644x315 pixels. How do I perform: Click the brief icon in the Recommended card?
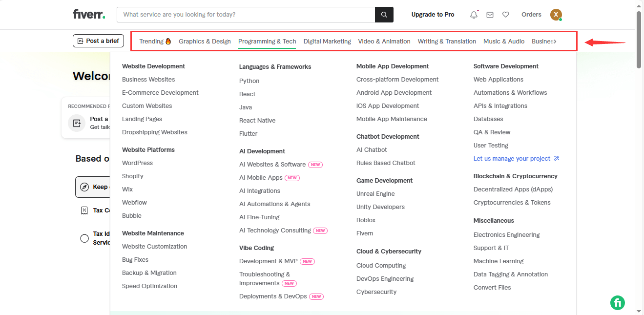(77, 123)
